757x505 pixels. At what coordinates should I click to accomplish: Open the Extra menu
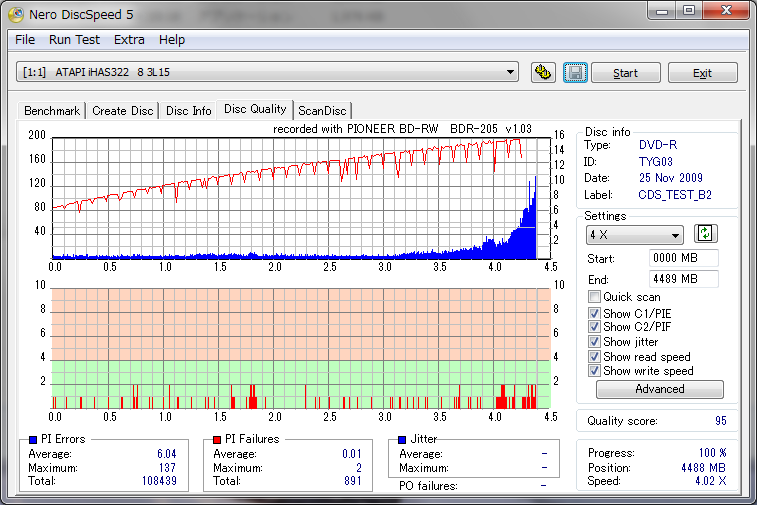129,40
